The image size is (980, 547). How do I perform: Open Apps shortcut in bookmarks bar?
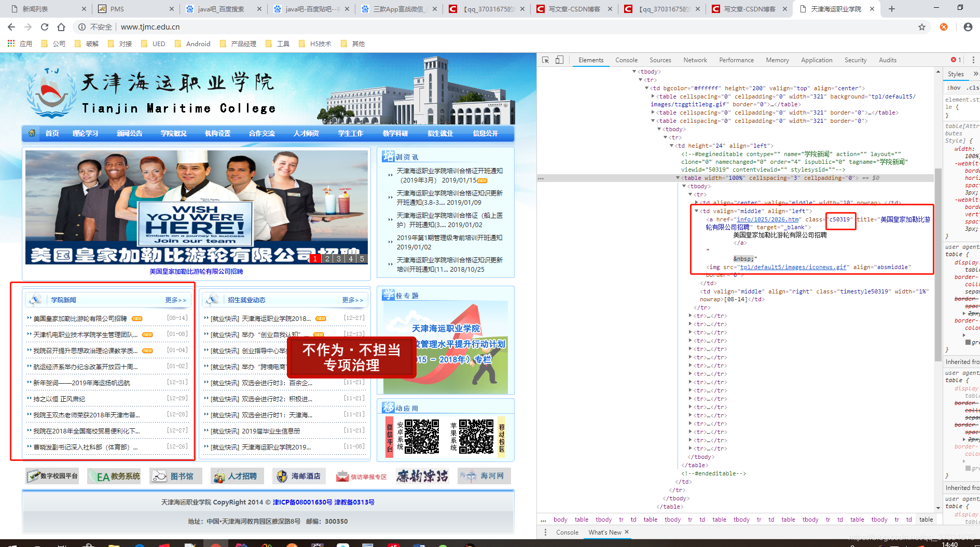click(x=20, y=44)
